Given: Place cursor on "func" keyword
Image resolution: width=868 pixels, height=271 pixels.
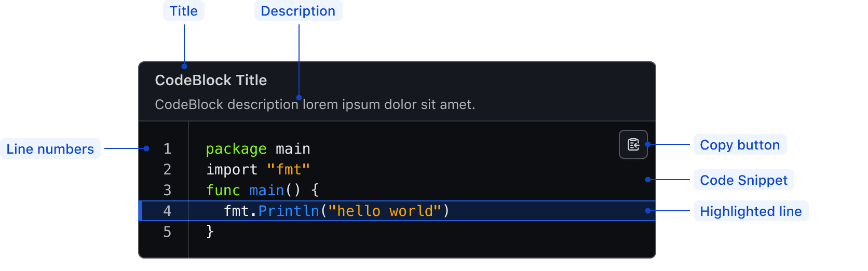Looking at the screenshot, I should [223, 191].
